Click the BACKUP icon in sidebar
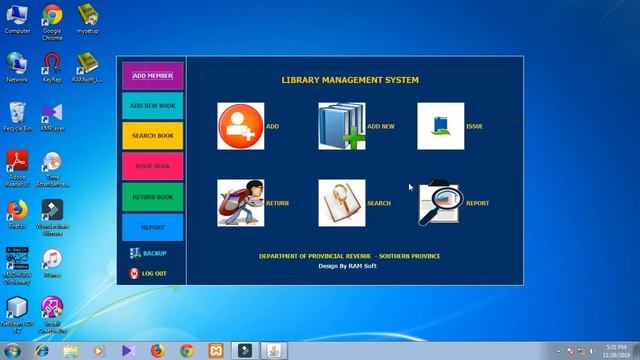 tap(135, 253)
